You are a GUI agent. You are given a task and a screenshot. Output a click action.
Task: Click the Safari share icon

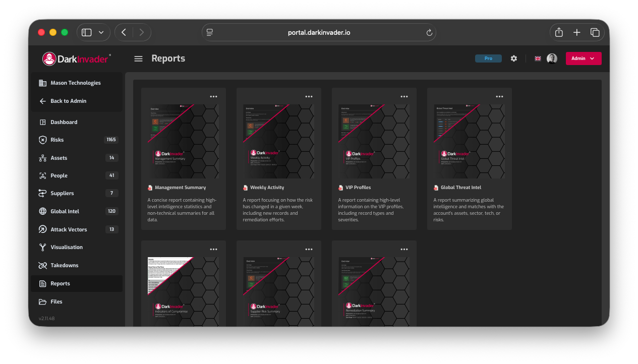click(559, 32)
